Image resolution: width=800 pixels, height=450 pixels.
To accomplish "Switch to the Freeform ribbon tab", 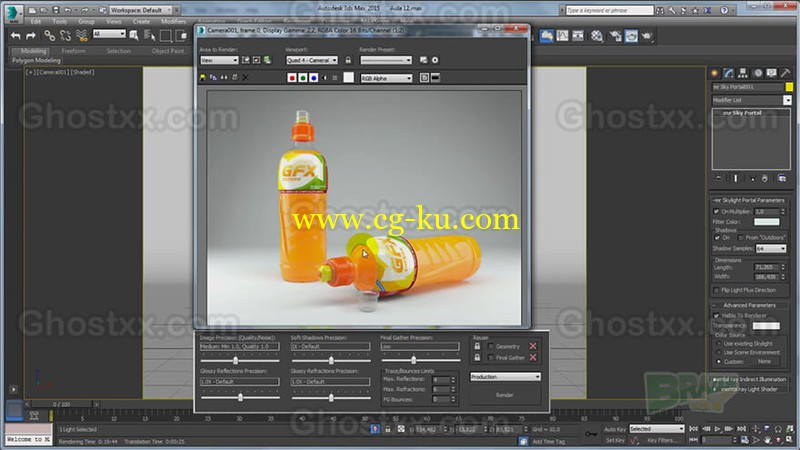I will (73, 51).
